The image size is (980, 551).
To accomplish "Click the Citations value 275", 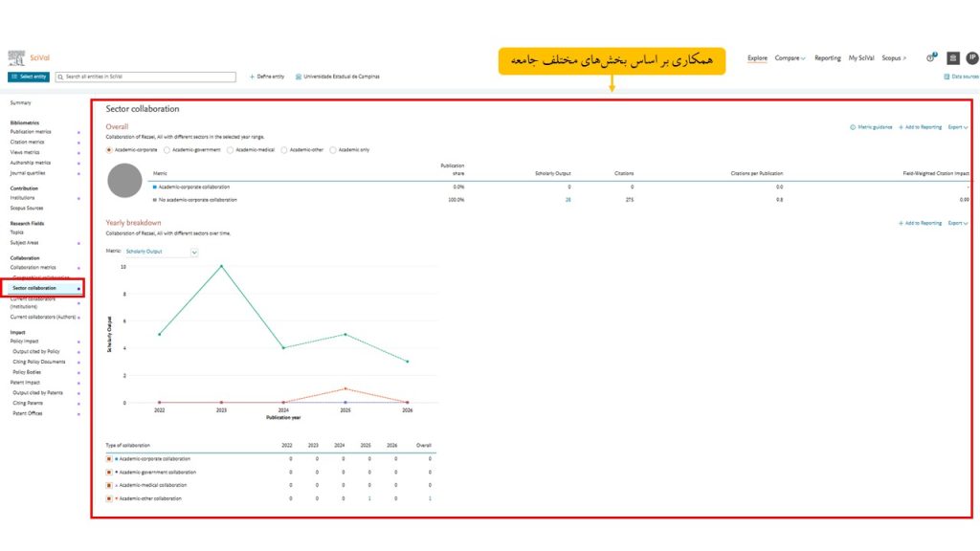I will coord(630,200).
